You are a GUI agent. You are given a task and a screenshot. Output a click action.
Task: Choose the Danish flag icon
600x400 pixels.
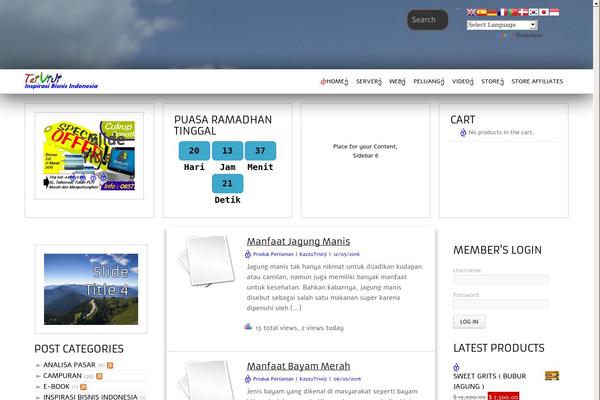[523, 12]
